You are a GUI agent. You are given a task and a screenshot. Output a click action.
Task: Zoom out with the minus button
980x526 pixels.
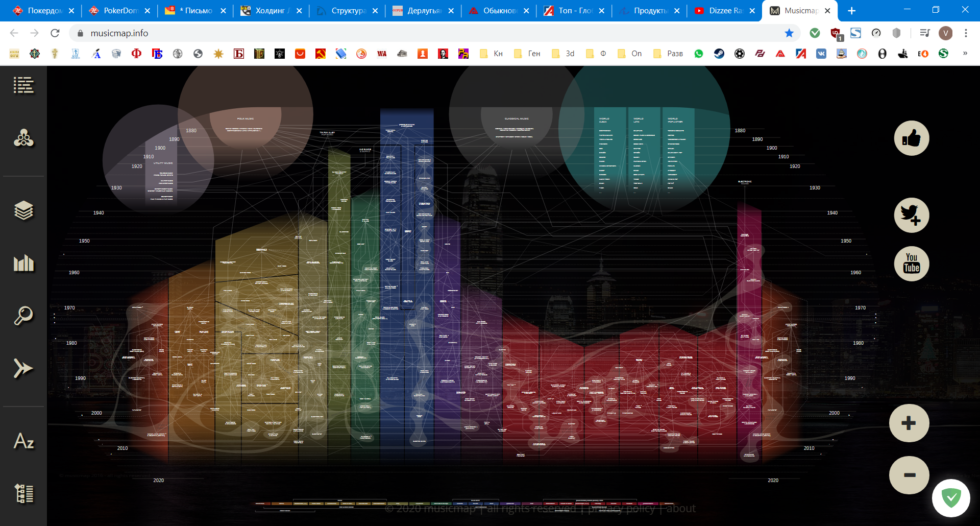pyautogui.click(x=909, y=475)
